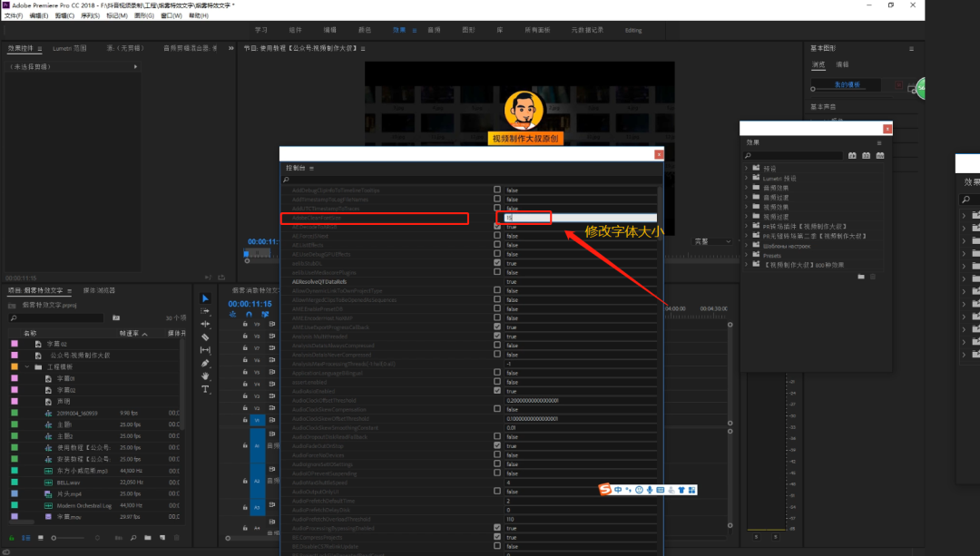The width and height of the screenshot is (980, 556).
Task: Open the 未选择剪辑 clip dropdown arrow
Action: (135, 66)
